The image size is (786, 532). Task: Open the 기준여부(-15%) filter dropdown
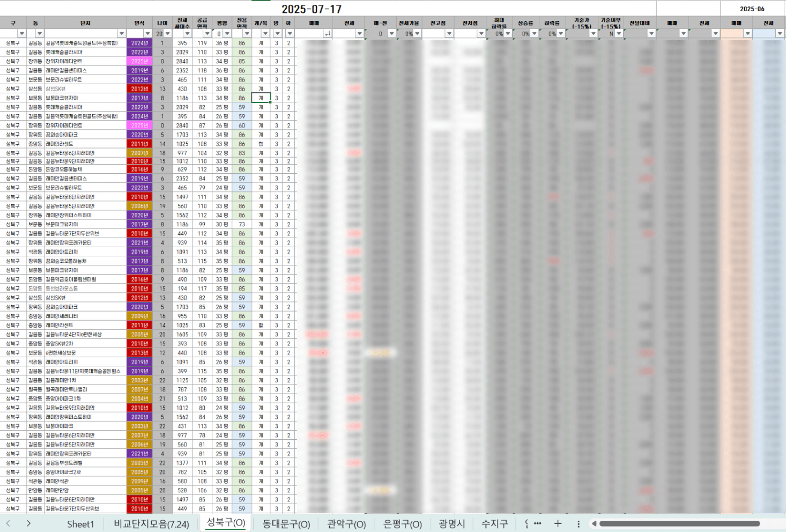619,33
